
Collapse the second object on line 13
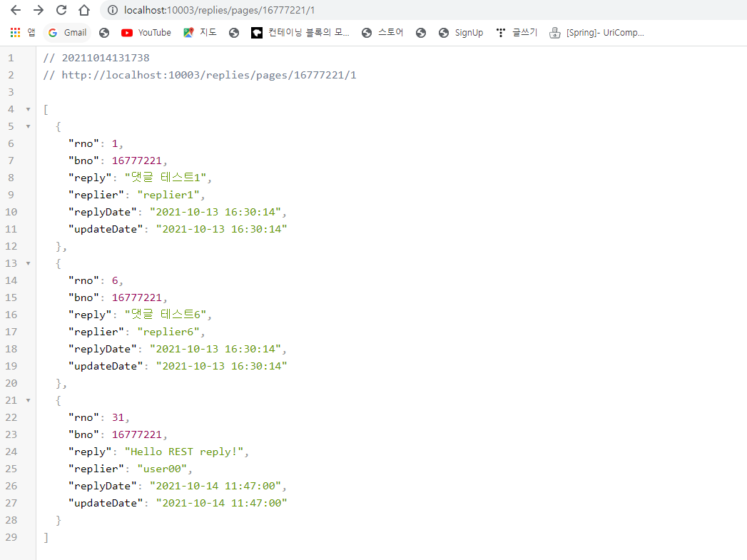tap(28, 263)
